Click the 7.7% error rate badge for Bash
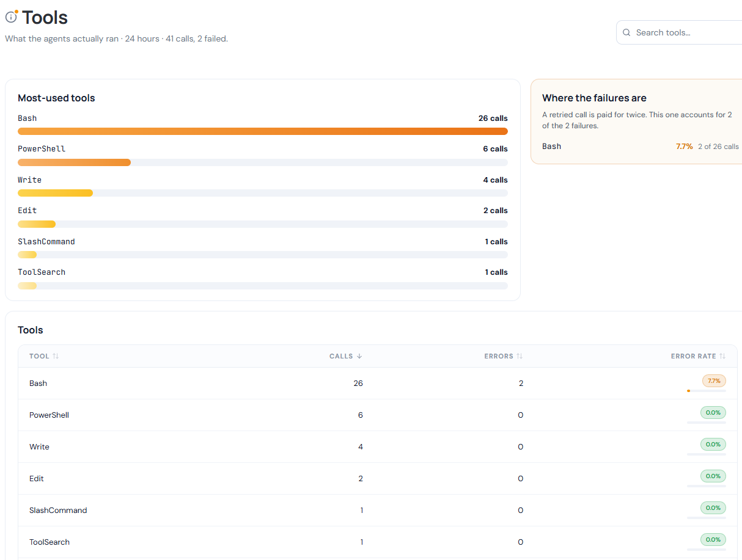Viewport: 742px width, 560px height. (x=714, y=380)
